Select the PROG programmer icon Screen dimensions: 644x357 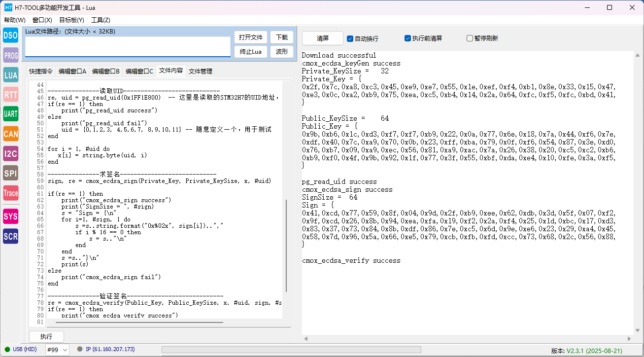tap(11, 55)
